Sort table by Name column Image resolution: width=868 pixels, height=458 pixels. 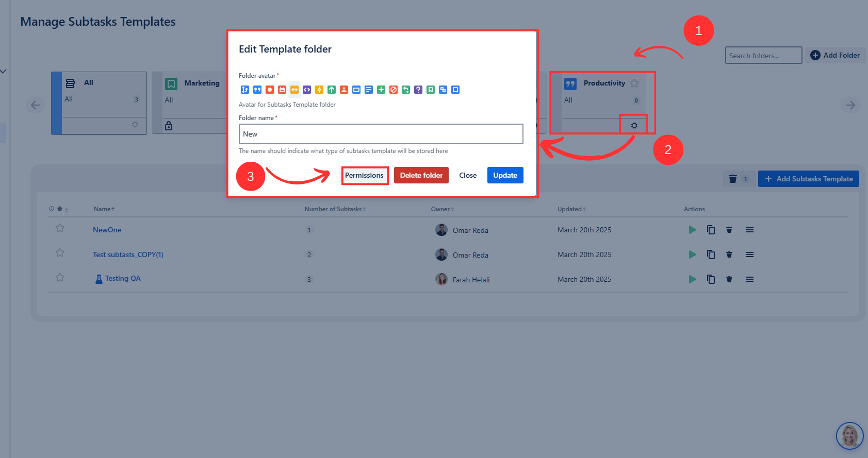tap(104, 209)
